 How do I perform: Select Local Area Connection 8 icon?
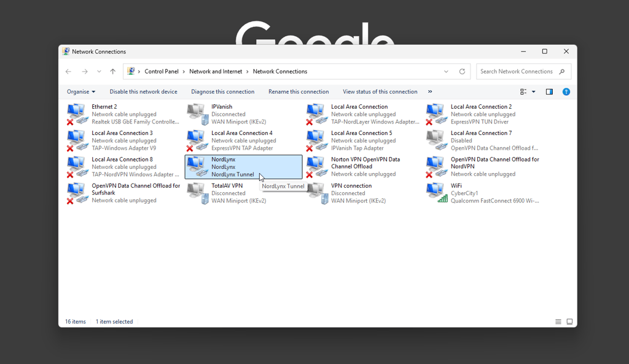(77, 167)
